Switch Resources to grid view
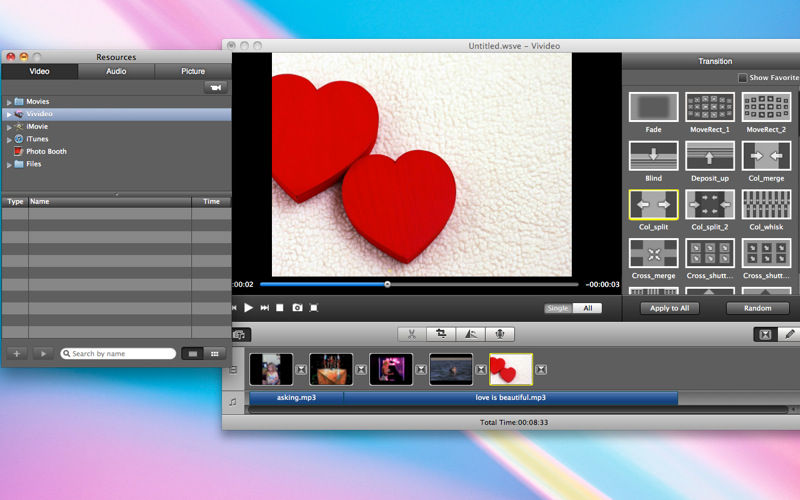Screen dimensions: 800x500 (x=215, y=354)
